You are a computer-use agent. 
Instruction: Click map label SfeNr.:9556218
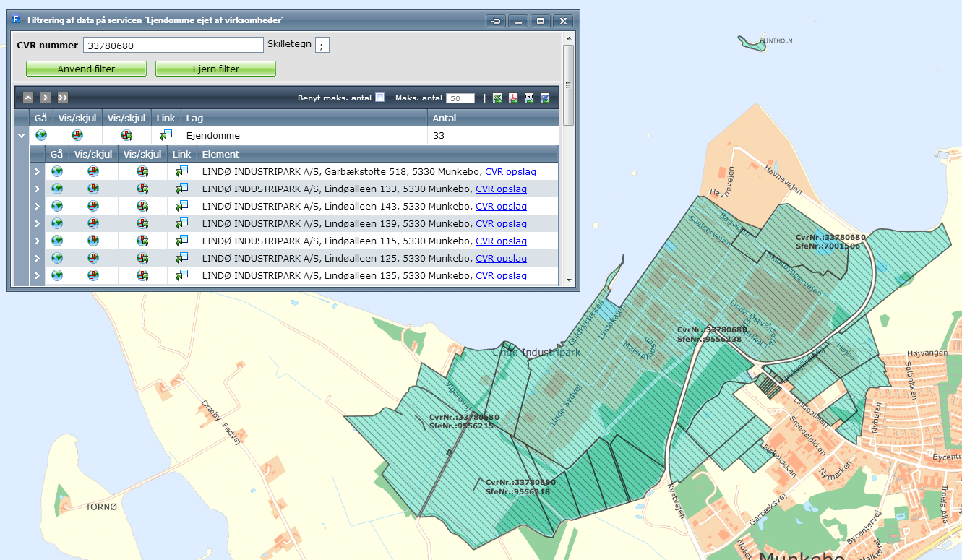click(x=518, y=491)
